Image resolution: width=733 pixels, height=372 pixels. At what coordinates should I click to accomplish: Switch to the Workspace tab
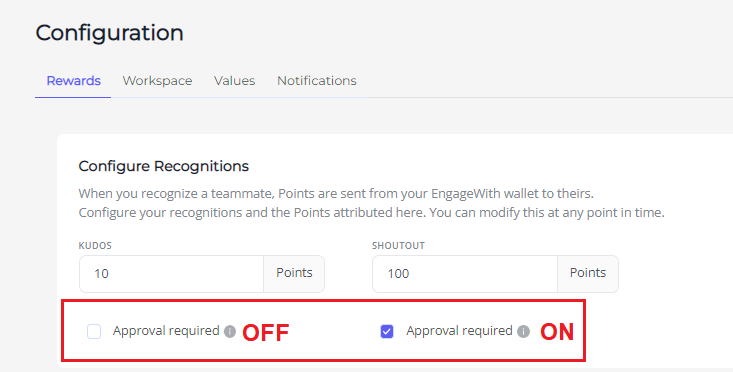158,81
